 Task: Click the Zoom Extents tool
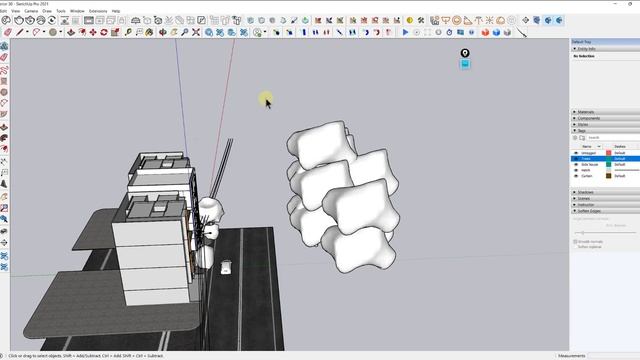[x=196, y=32]
